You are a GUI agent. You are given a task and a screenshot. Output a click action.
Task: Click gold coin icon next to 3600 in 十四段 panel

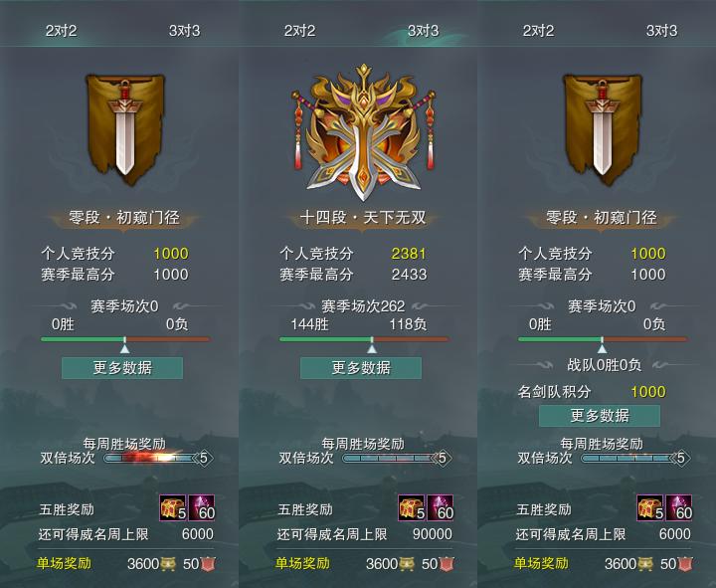407,564
